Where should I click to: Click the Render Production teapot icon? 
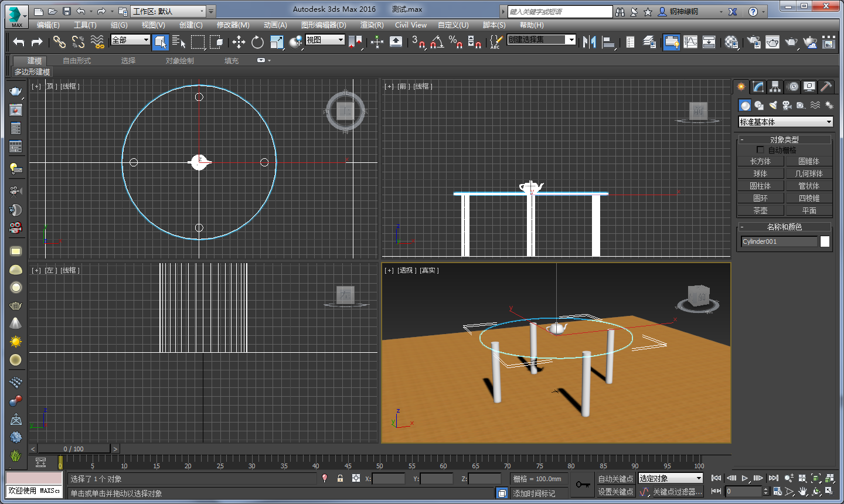click(x=791, y=42)
